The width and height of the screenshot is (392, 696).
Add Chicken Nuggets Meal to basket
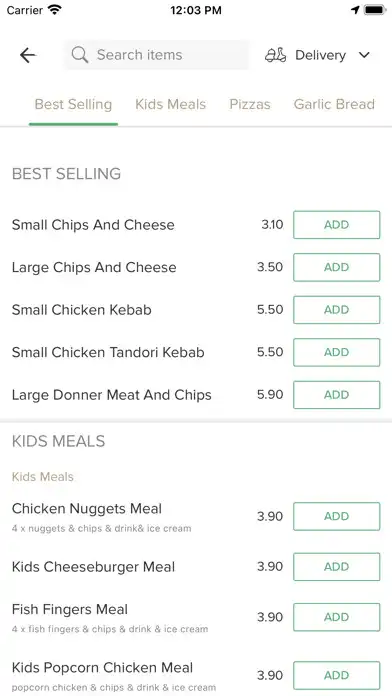coord(337,516)
